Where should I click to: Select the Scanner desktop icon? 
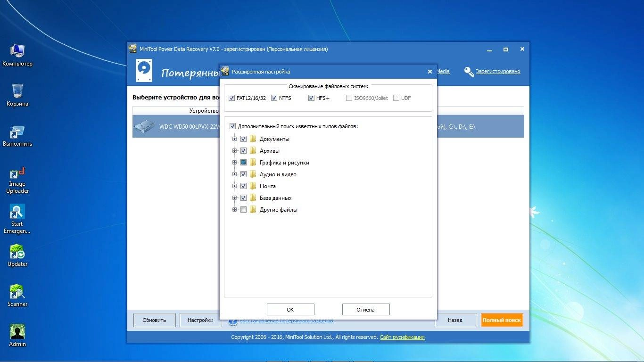click(x=17, y=296)
